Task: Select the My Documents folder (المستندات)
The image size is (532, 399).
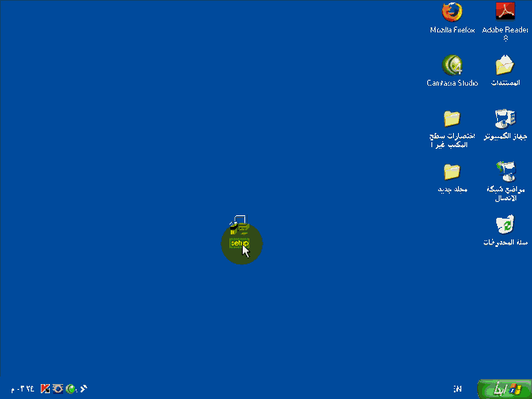Action: point(505,65)
